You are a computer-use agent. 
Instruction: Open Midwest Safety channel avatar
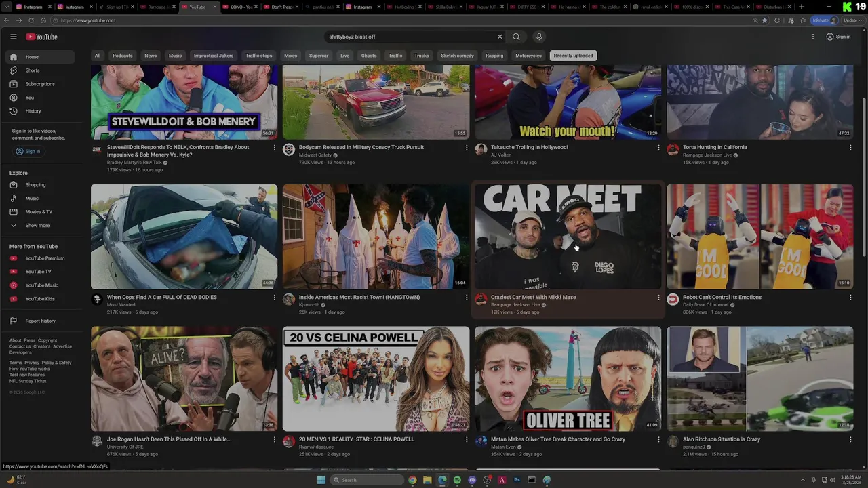point(289,150)
